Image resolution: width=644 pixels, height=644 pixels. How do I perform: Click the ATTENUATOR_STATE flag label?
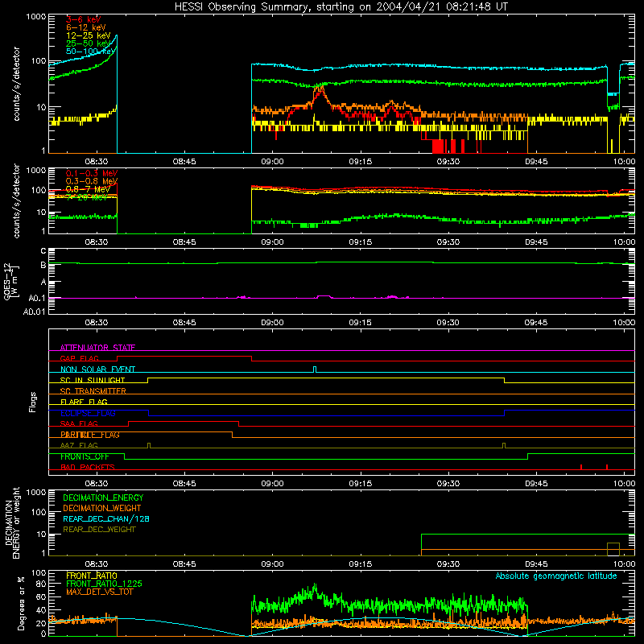click(97, 348)
